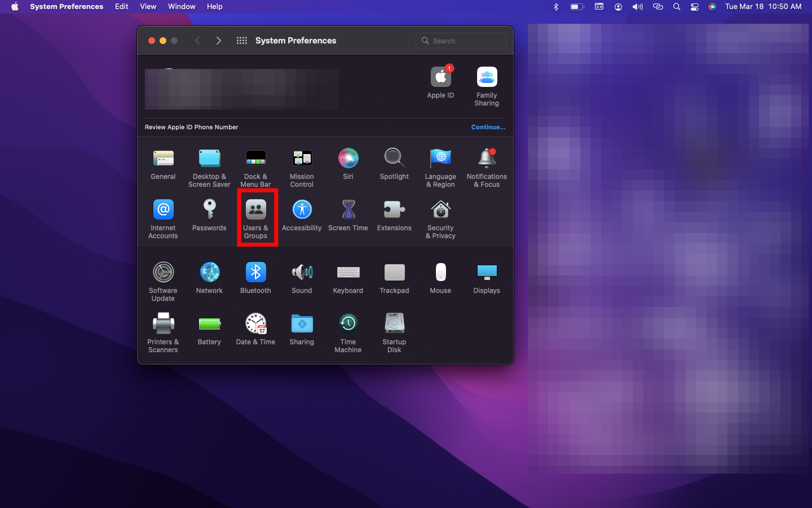Open Date & Time preferences
The image size is (812, 508).
point(255,330)
